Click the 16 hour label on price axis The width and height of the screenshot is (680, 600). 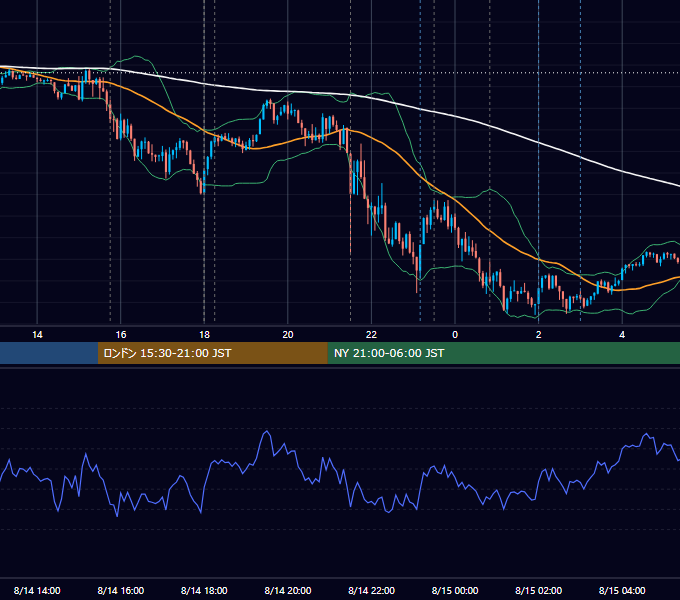(x=121, y=335)
